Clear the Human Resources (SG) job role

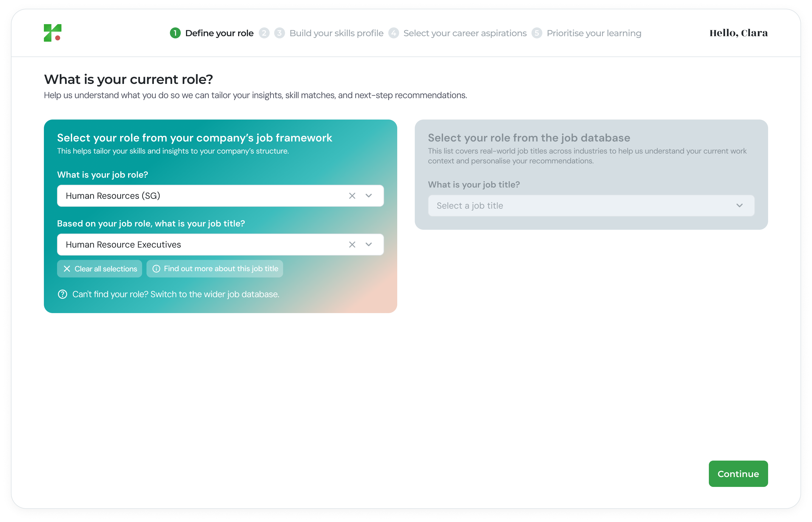[x=352, y=195]
